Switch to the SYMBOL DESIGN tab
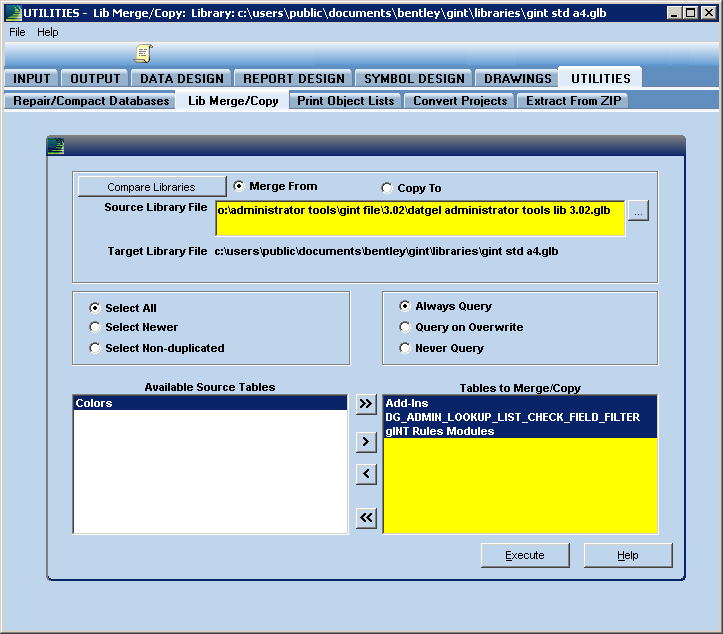The image size is (723, 634). click(x=414, y=78)
